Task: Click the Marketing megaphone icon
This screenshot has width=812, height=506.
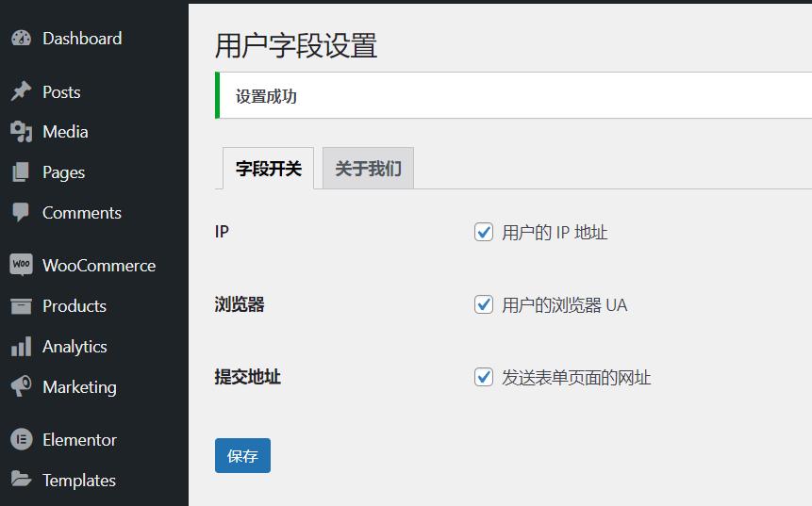Action: 21,387
